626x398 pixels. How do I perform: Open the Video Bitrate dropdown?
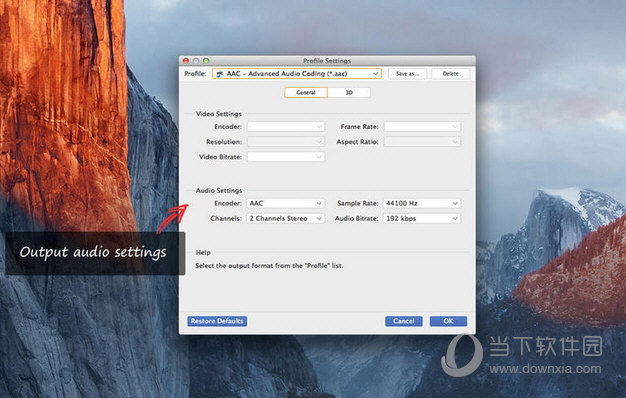click(x=285, y=157)
